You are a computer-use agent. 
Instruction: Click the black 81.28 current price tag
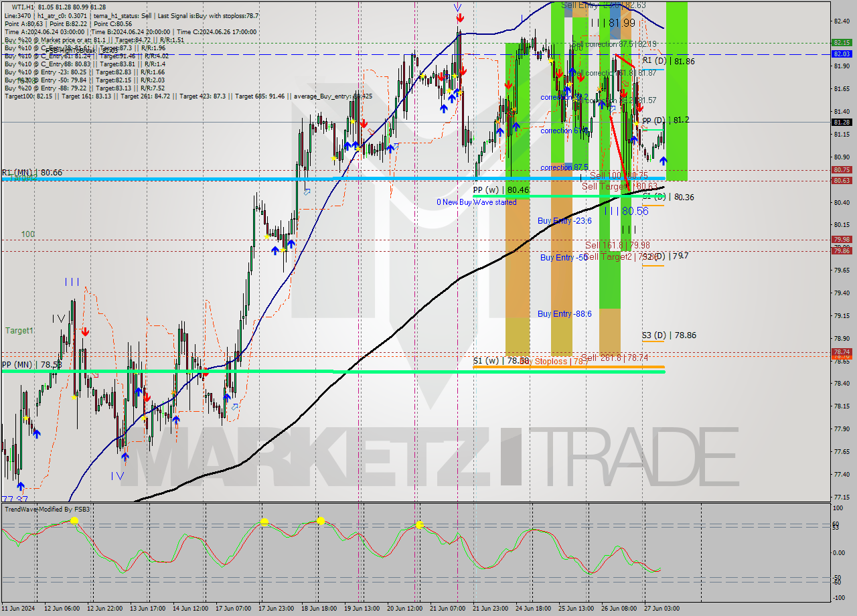[x=842, y=122]
